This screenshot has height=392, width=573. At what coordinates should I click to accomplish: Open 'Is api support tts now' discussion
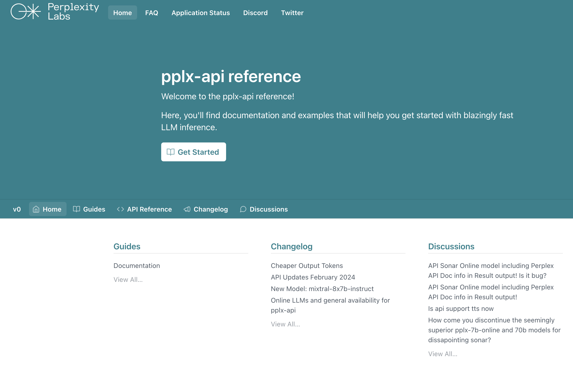(461, 309)
